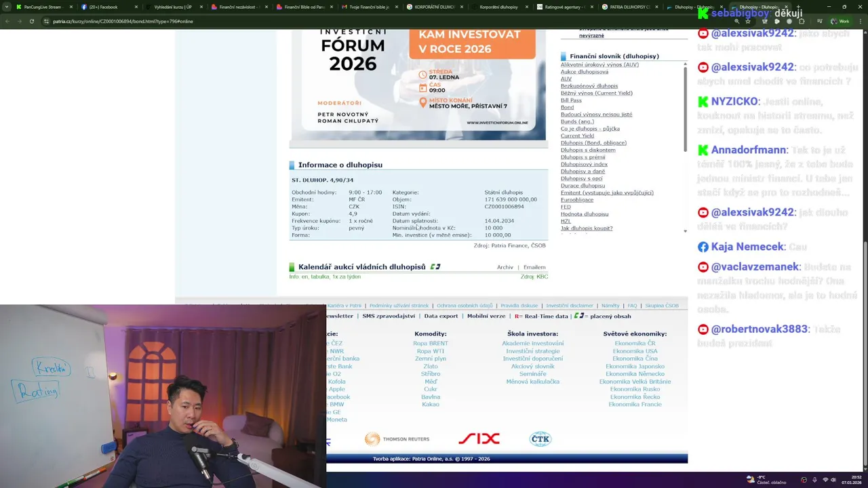The image size is (868, 488).
Task: Open Eurooblígace glossary entry
Action: point(577,200)
